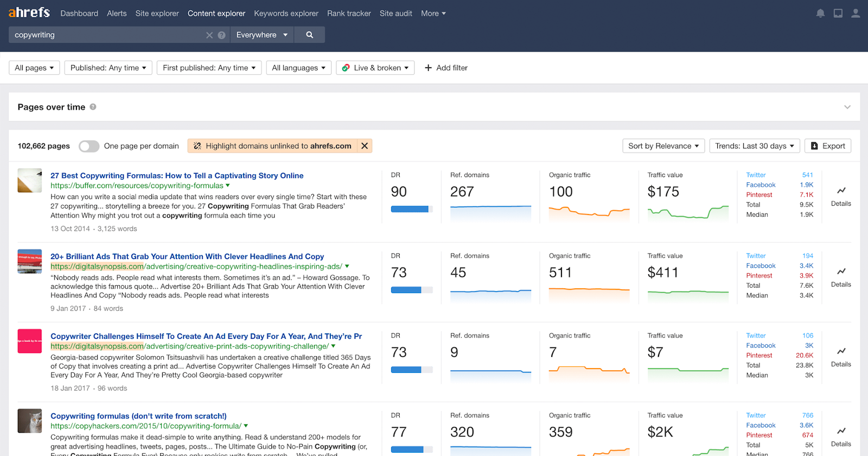The image size is (868, 456).
Task: Open the Live & broken filter dropdown
Action: click(x=375, y=68)
